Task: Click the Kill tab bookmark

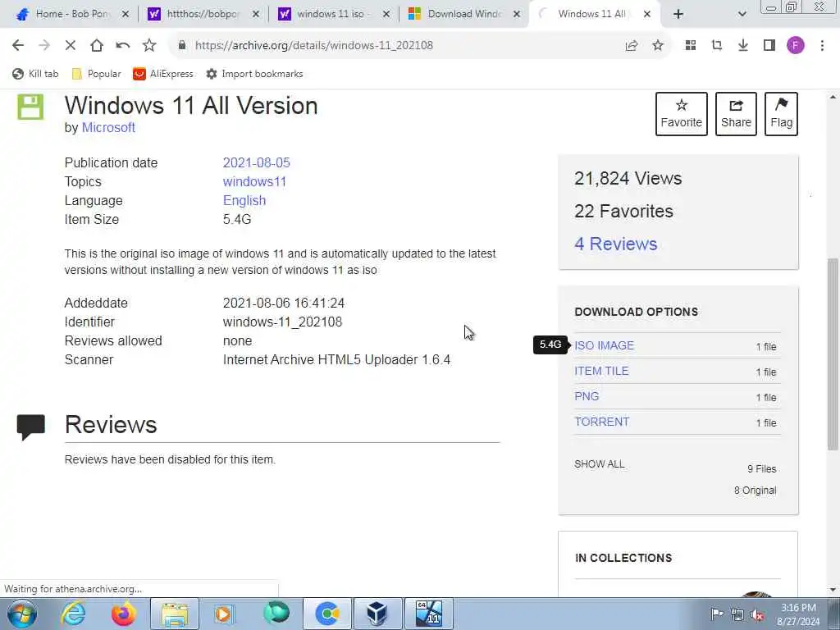Action: pos(35,74)
